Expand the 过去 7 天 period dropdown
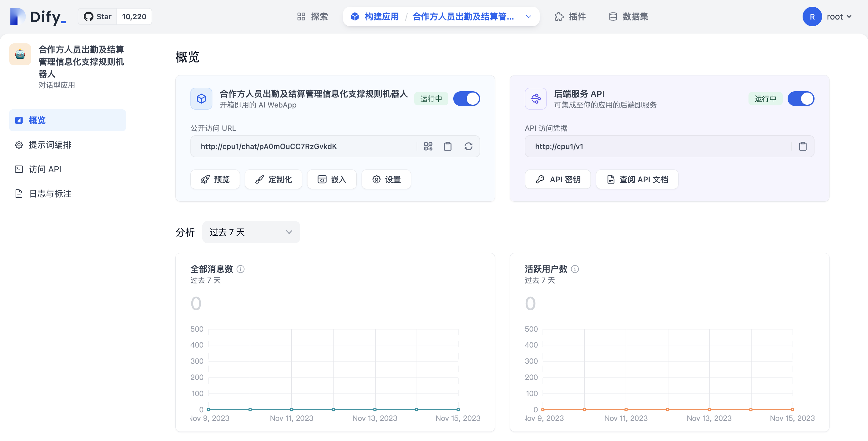This screenshot has width=868, height=441. [251, 232]
